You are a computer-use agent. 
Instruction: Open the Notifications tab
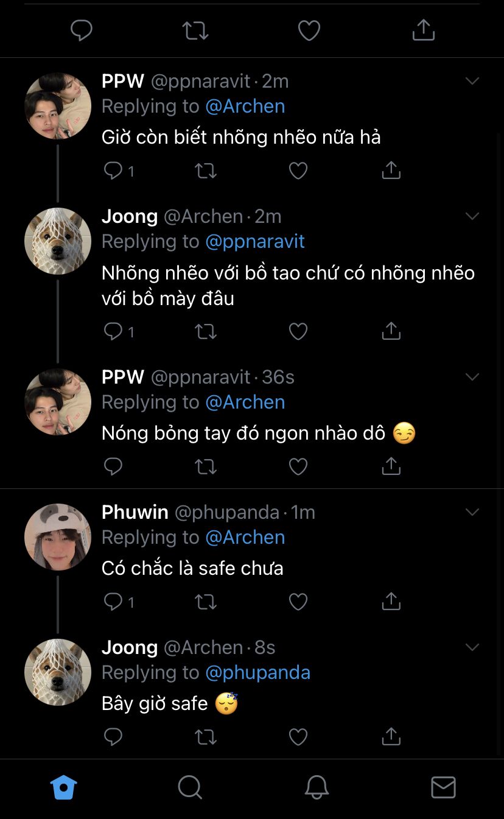pyautogui.click(x=317, y=787)
